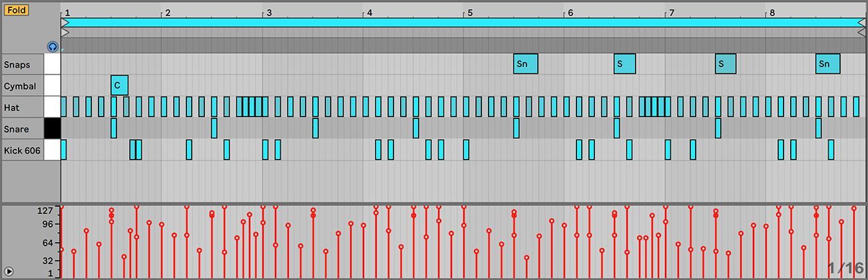This screenshot has width=868, height=280.
Task: Click the velocity scale label 1
Action: [50, 273]
